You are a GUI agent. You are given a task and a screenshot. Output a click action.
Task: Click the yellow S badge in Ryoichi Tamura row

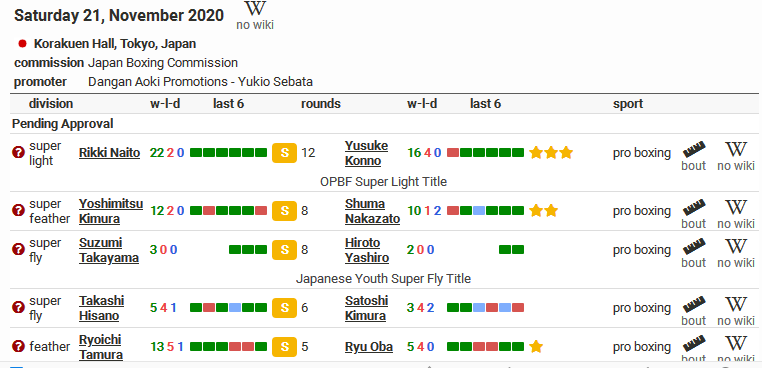coord(284,347)
